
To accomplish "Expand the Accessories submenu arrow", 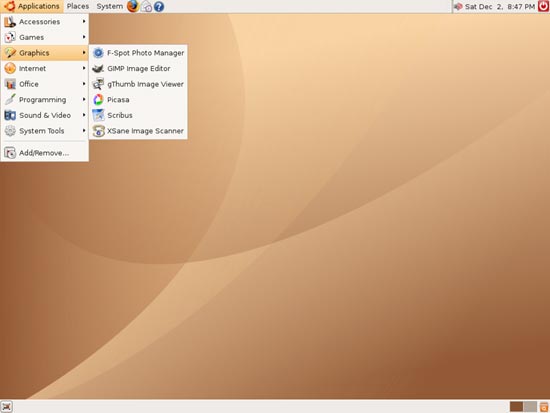I will coord(84,21).
